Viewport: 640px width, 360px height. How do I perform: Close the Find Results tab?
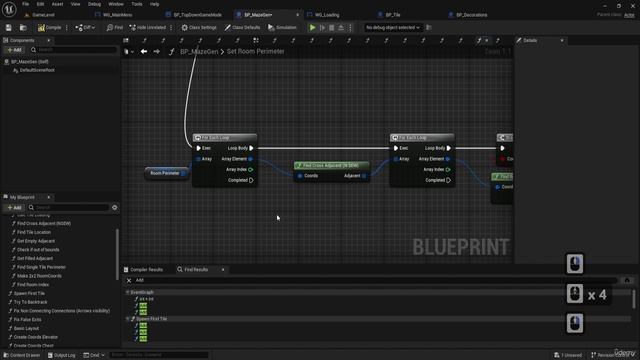(x=223, y=270)
